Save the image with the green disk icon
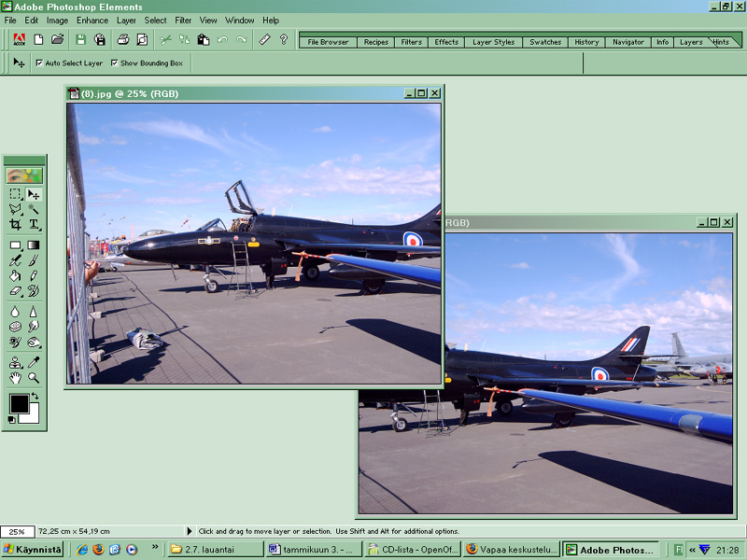Image resolution: width=747 pixels, height=560 pixels. pos(80,39)
